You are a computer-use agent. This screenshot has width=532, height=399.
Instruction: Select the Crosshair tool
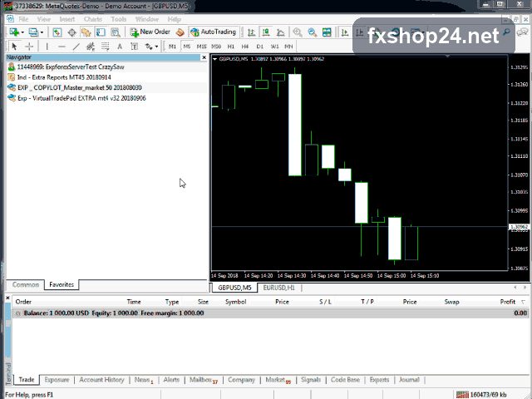coord(29,47)
